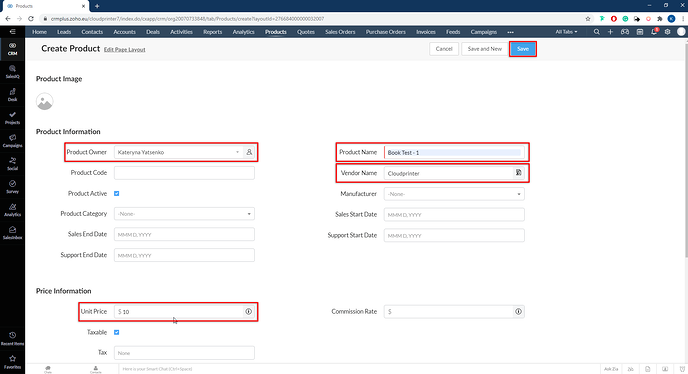This screenshot has width=688, height=374.
Task: Reload the browser page
Action: tap(31, 18)
